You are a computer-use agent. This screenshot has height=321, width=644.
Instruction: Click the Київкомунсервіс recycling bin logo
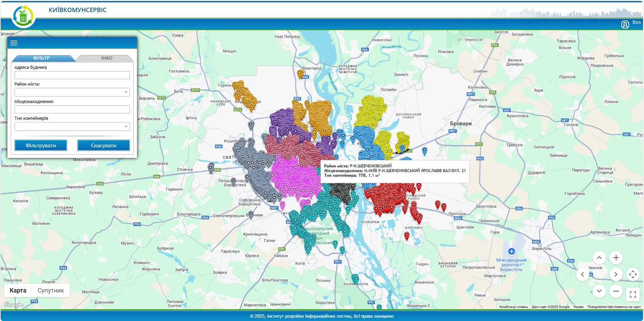coord(22,17)
